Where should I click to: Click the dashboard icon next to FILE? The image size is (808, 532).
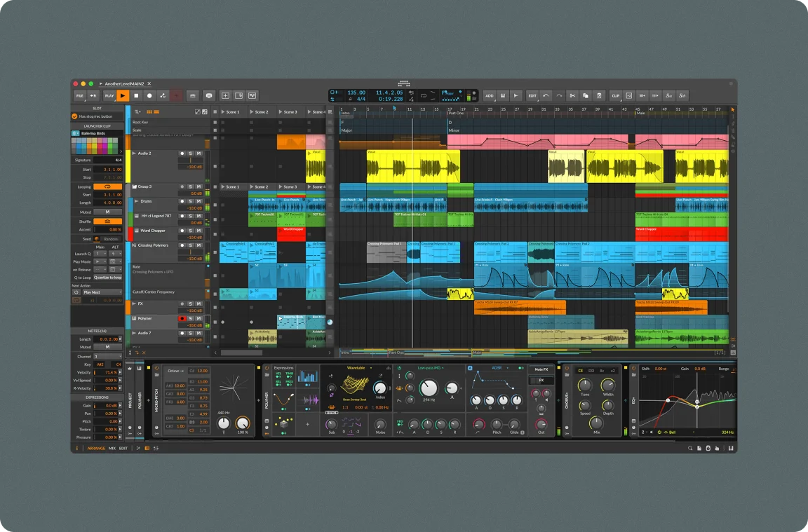coord(93,96)
